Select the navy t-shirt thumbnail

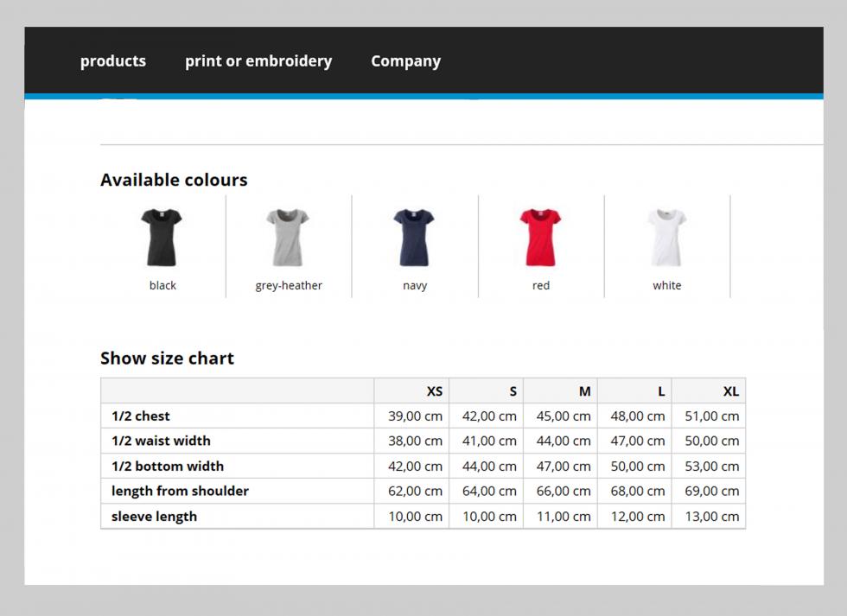coord(414,238)
